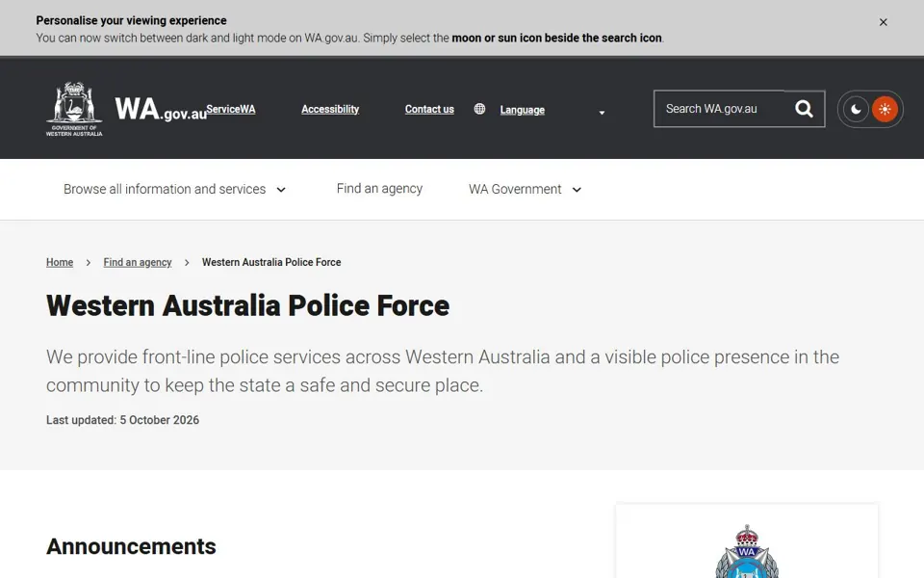This screenshot has width=924, height=578.
Task: Click the magnifying glass search icon
Action: pyautogui.click(x=804, y=109)
